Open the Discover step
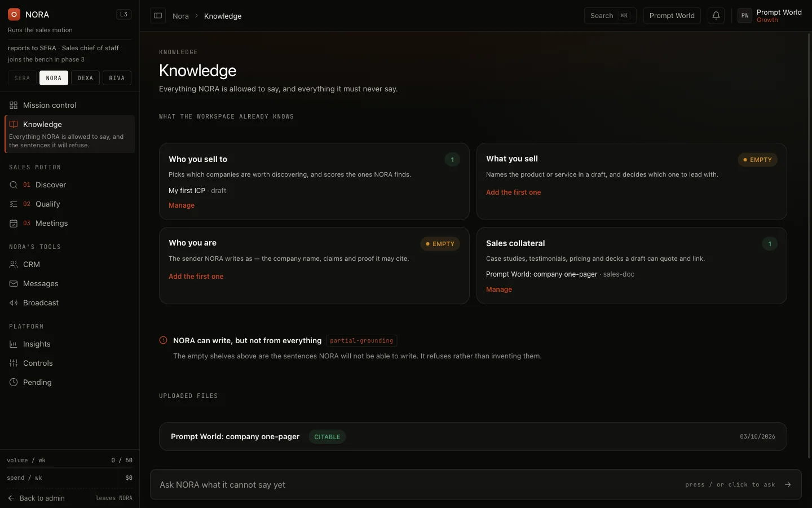The height and width of the screenshot is (508, 812). pyautogui.click(x=70, y=185)
